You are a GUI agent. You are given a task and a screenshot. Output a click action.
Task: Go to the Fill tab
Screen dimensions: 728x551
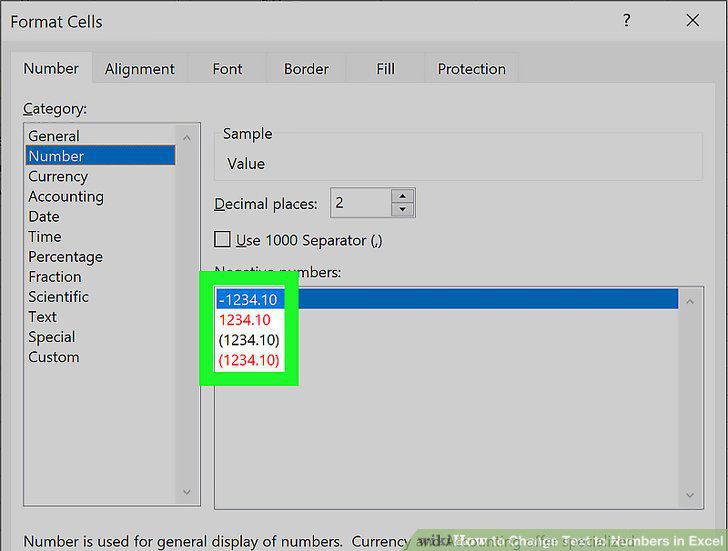coord(385,69)
